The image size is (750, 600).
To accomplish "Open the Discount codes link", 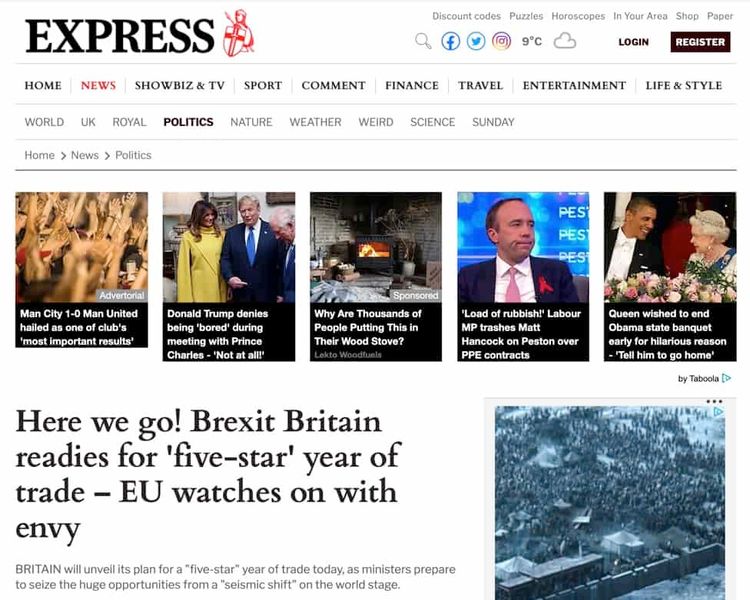I will point(466,16).
